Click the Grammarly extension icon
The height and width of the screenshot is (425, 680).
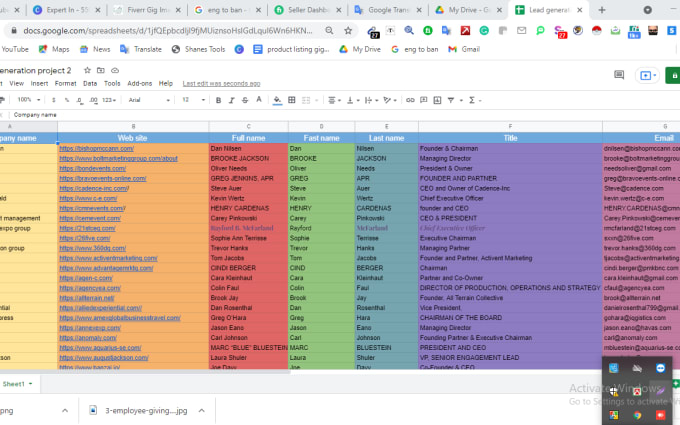484,30
